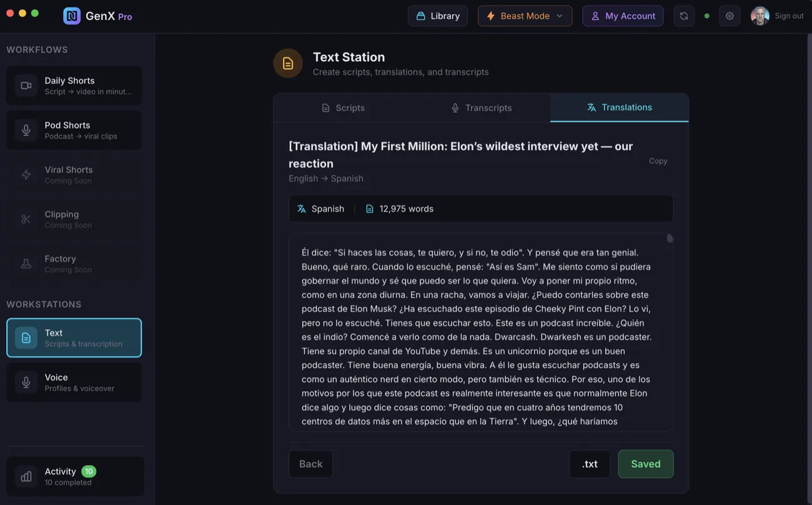
Task: Click the Voice microphone icon in sidebar
Action: (x=26, y=382)
